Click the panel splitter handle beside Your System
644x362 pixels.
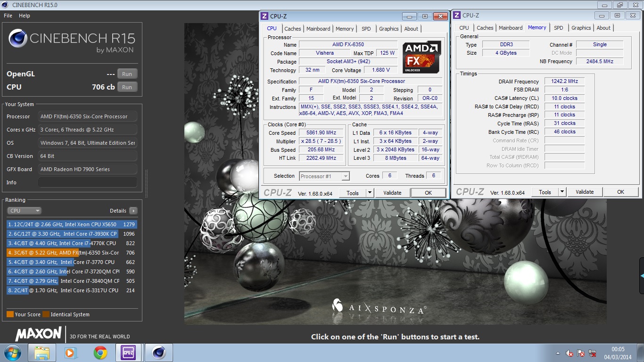(146, 183)
